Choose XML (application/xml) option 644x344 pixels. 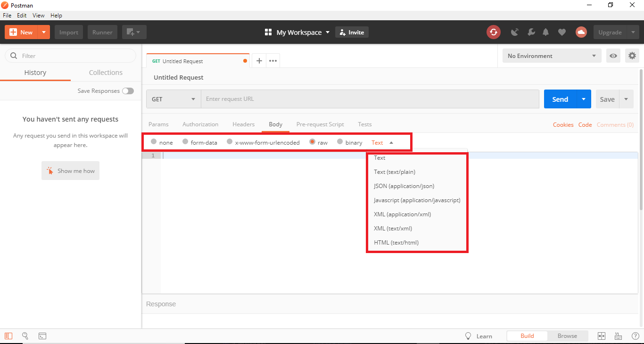403,214
